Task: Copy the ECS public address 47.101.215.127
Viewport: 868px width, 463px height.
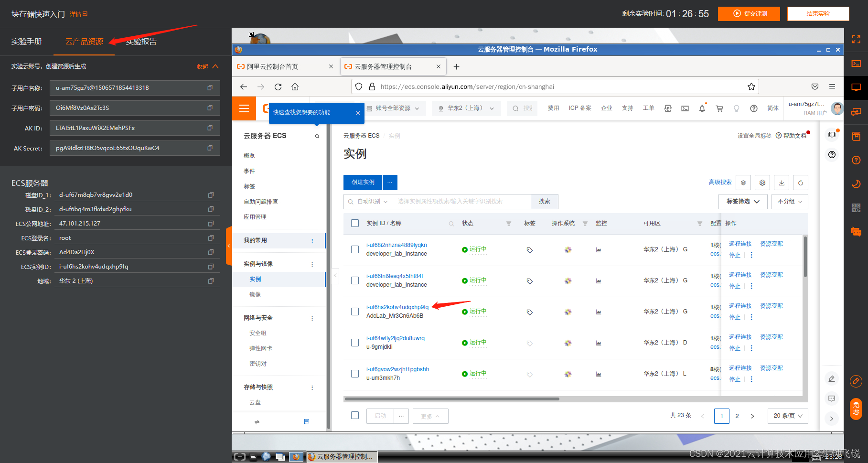Action: (211, 224)
